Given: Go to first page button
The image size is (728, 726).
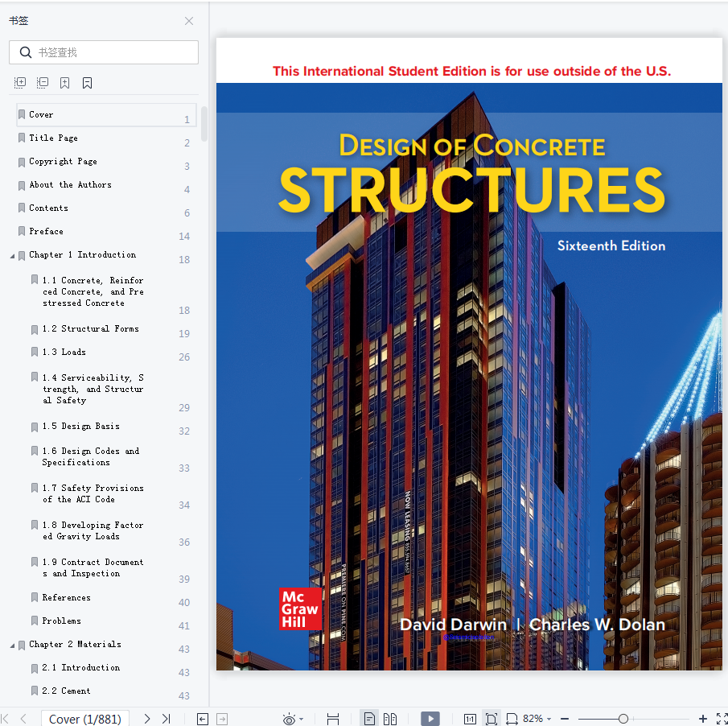Looking at the screenshot, I should (5, 718).
